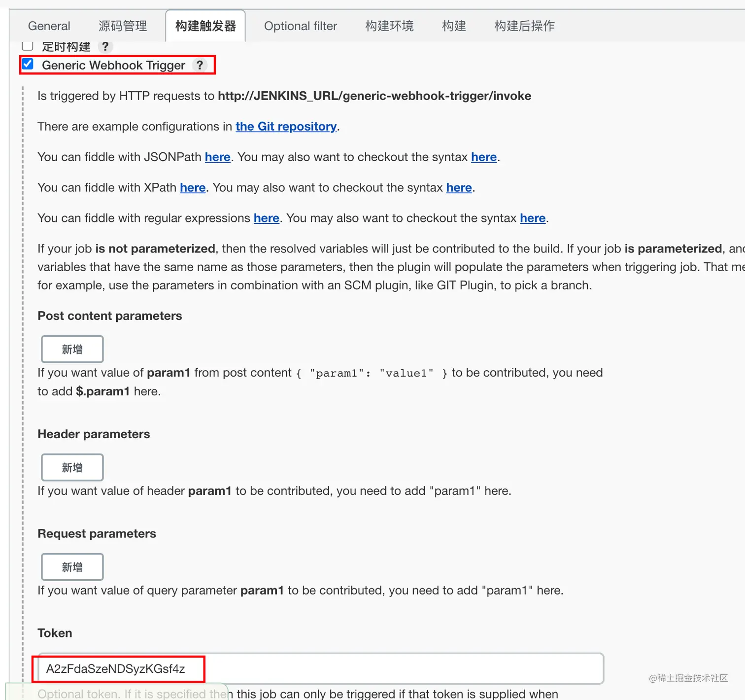Go to the 构建环境 tab
Viewport: 745px width, 700px height.
click(x=389, y=26)
